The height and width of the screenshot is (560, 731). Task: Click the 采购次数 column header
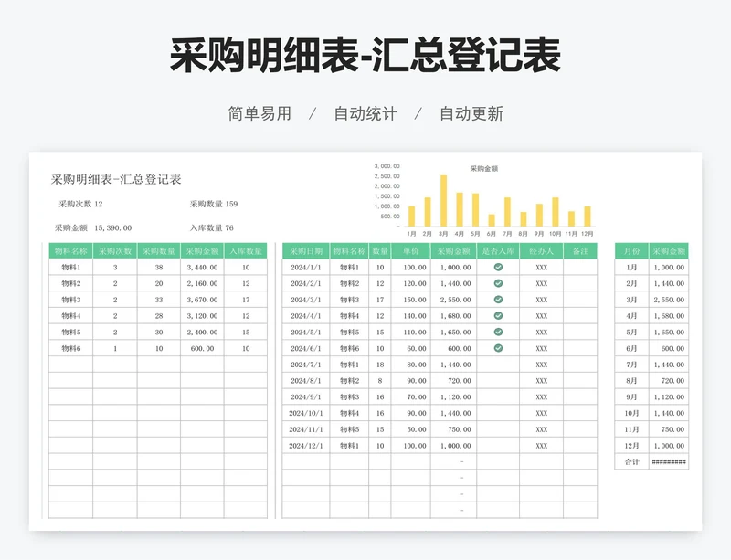115,251
